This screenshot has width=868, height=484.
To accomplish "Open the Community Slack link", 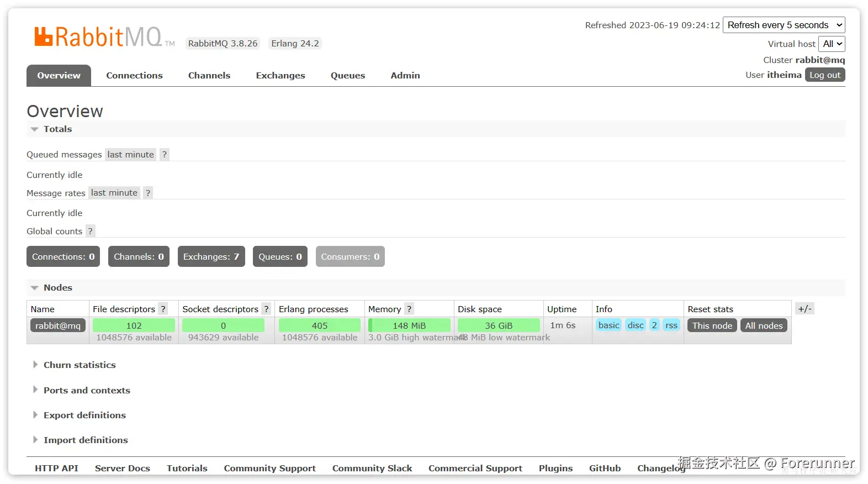I will 372,468.
